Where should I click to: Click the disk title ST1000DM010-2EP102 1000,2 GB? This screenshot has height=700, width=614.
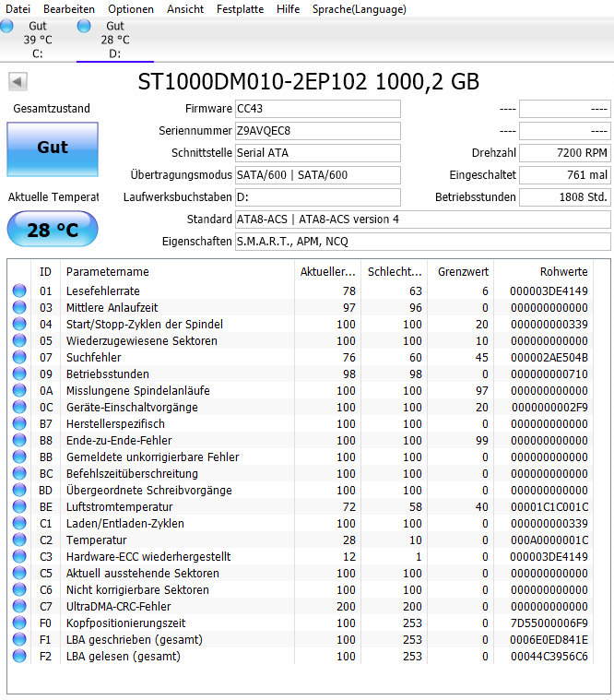click(308, 82)
